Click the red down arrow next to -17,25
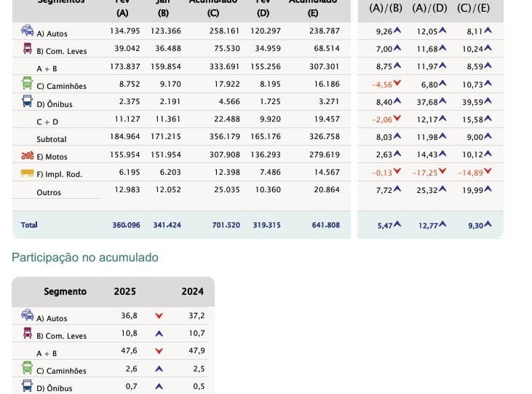 442,171
